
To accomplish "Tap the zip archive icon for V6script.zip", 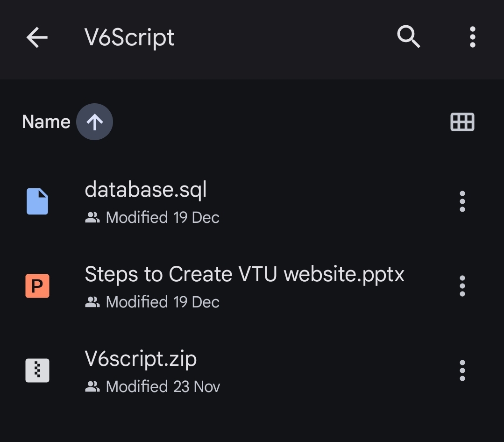I will 37,370.
